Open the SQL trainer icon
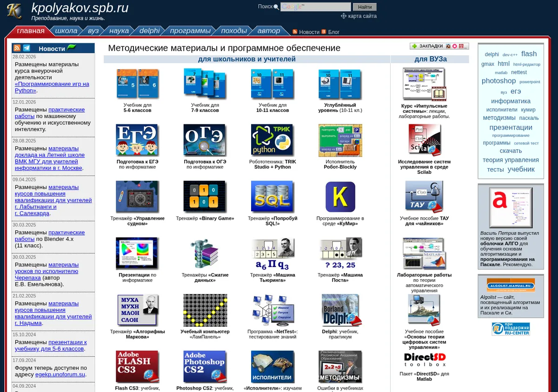Screen dimensions: 558x392 [272, 197]
